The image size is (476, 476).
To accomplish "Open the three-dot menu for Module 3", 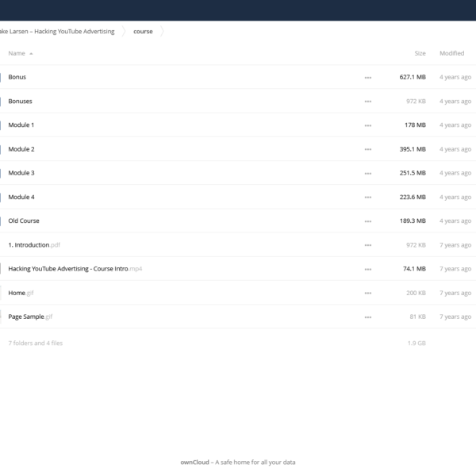I will [x=368, y=173].
